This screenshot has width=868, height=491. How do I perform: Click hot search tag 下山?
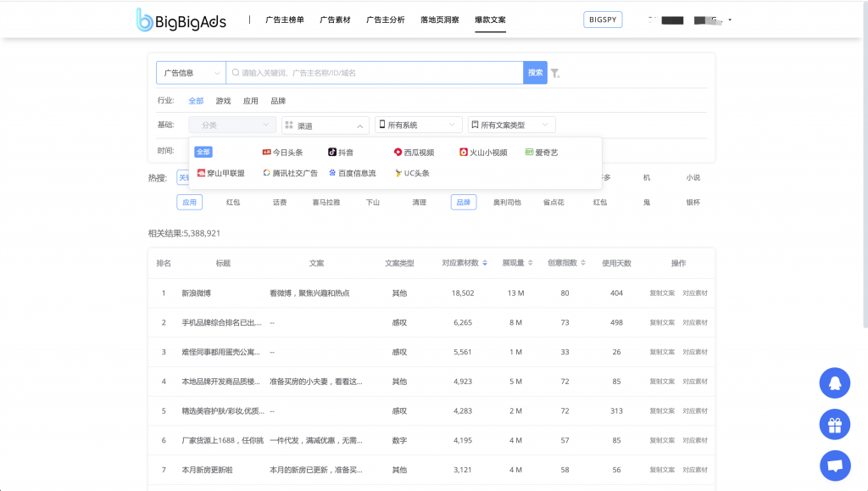pyautogui.click(x=373, y=203)
